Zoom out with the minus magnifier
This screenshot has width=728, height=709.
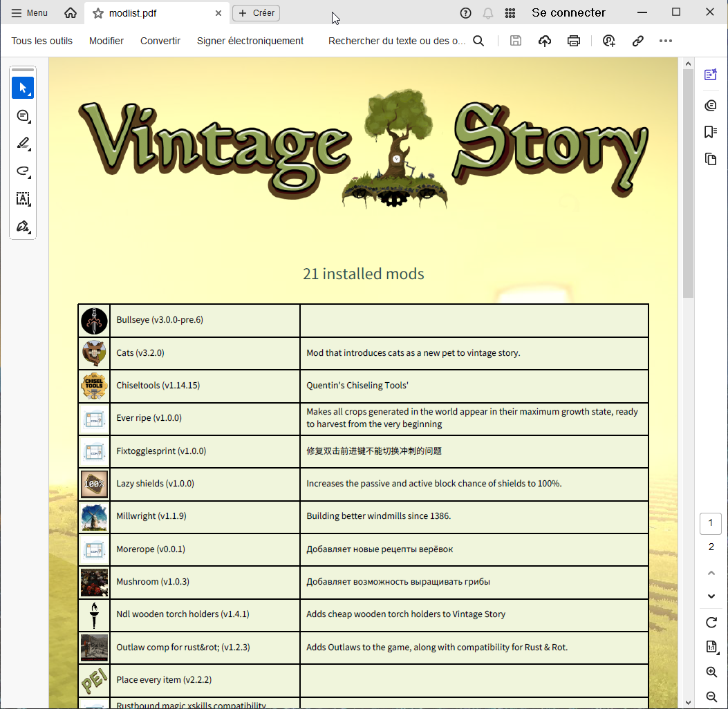click(711, 697)
